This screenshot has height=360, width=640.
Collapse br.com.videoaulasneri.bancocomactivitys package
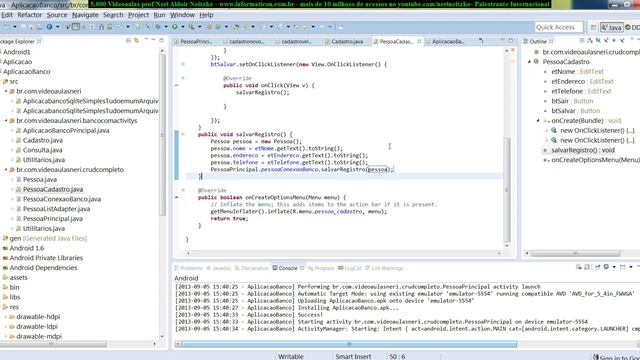click(x=6, y=120)
